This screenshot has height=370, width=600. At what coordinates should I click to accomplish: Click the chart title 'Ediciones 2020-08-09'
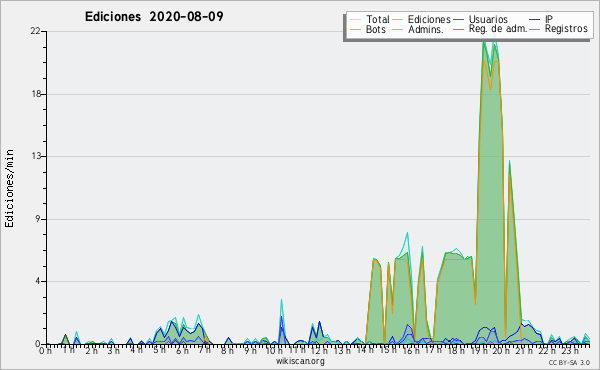[154, 17]
